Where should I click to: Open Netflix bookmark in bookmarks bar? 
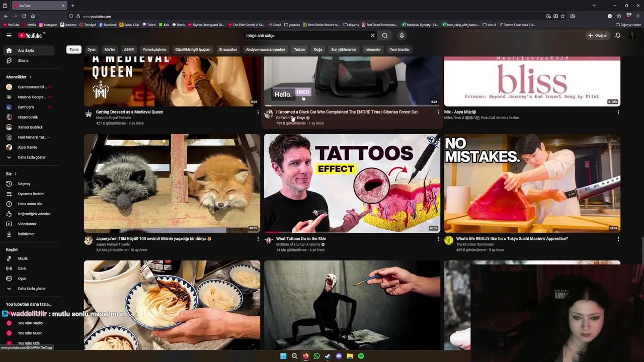click(x=29, y=25)
